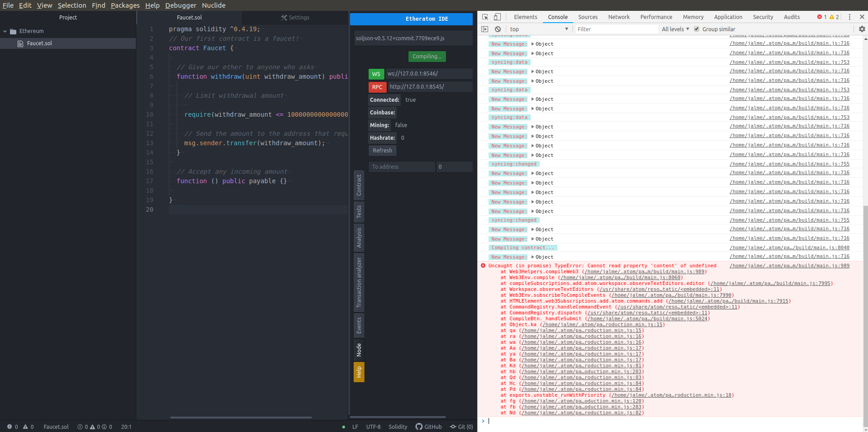This screenshot has height=432, width=868.
Task: Click the Settings tab tools icon
Action: pos(284,18)
